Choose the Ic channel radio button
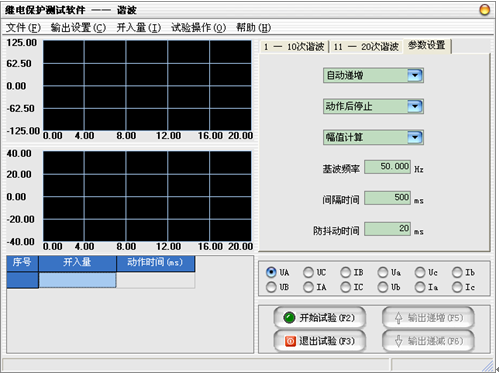 click(x=457, y=287)
